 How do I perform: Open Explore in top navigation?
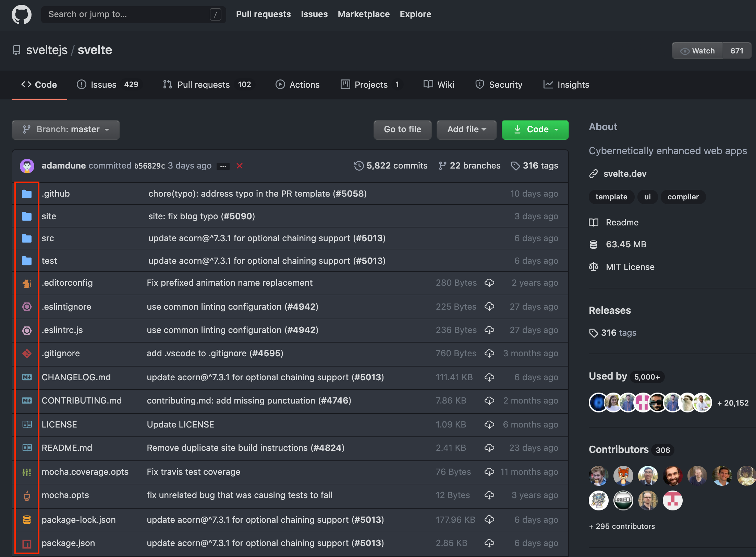[x=415, y=14]
